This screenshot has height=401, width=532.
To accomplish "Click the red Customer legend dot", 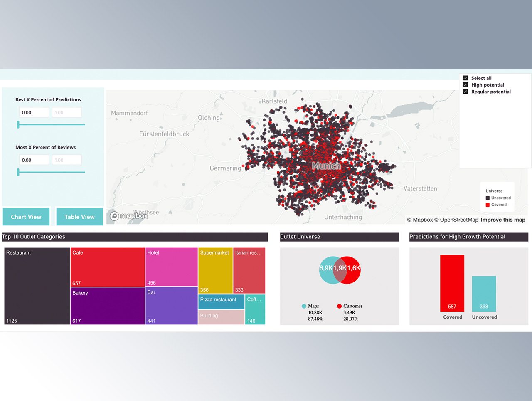I will (x=340, y=306).
